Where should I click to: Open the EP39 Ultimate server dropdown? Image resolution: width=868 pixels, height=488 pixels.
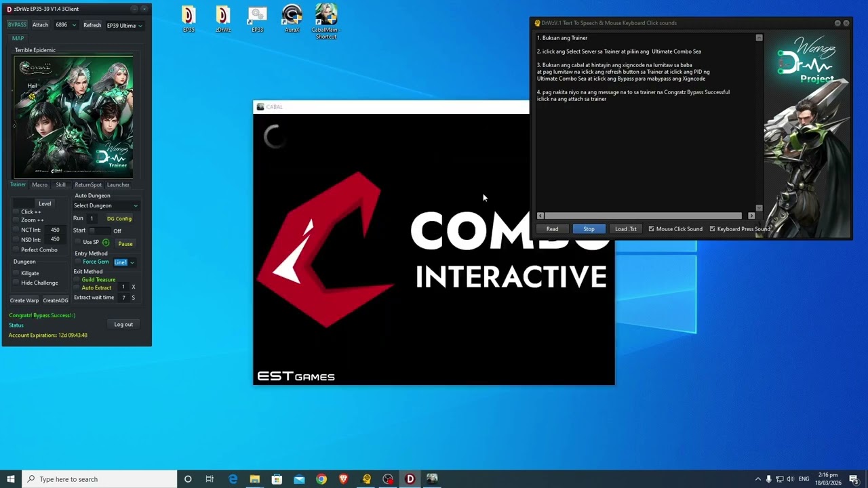pos(125,25)
